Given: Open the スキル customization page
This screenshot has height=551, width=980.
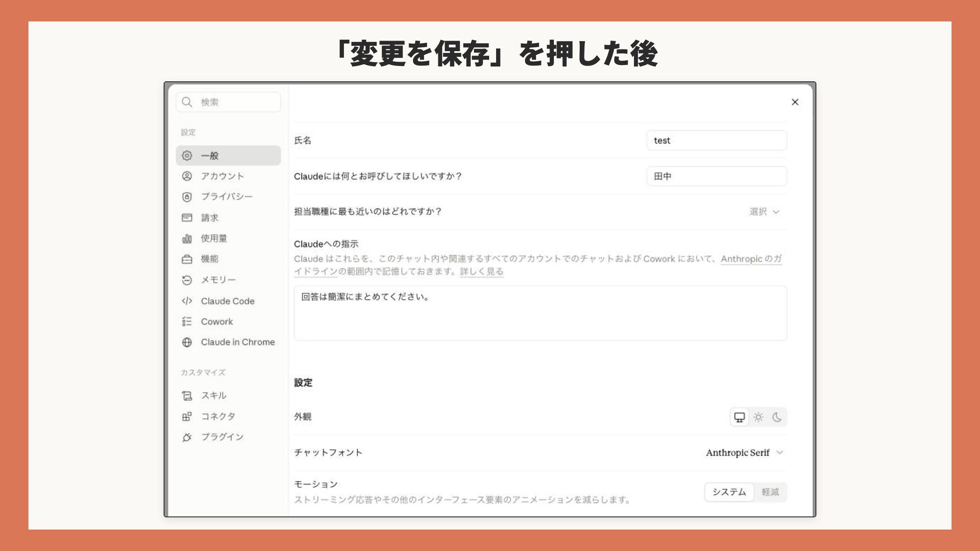Looking at the screenshot, I should coord(228,395).
